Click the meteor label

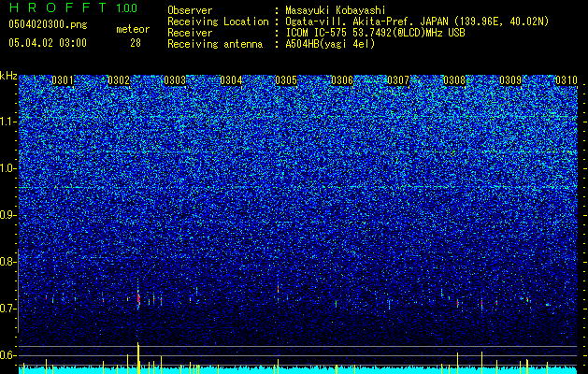click(133, 29)
